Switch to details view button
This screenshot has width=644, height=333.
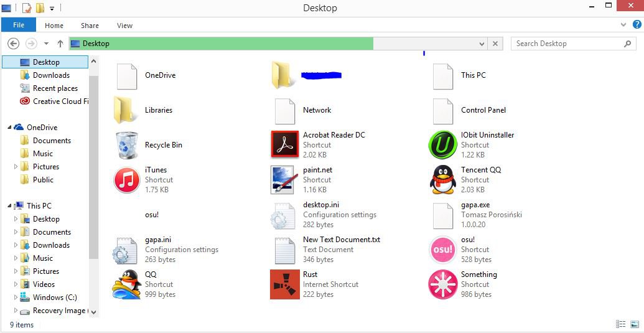point(620,324)
